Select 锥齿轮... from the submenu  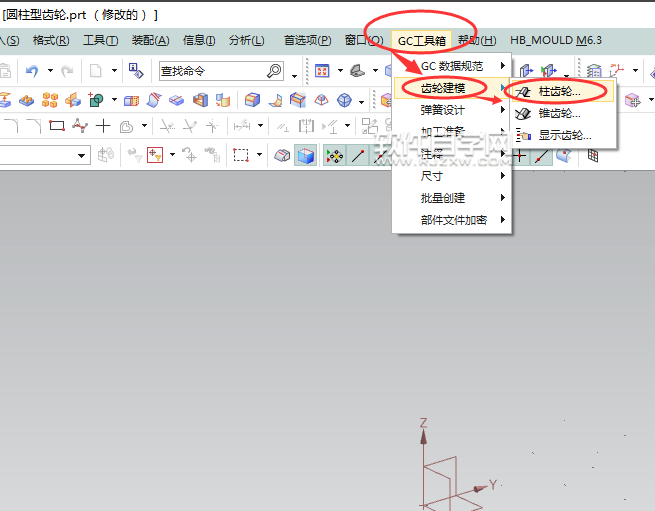click(x=562, y=113)
